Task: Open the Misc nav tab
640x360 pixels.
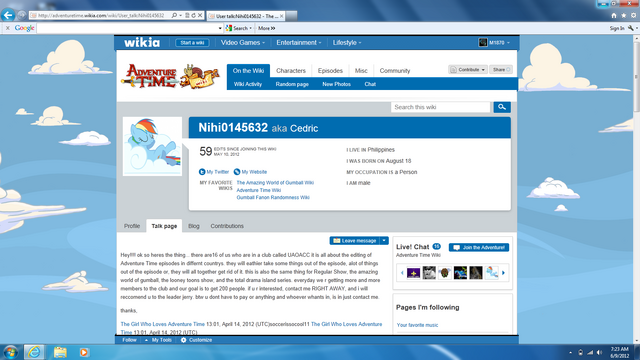Action: pos(361,71)
